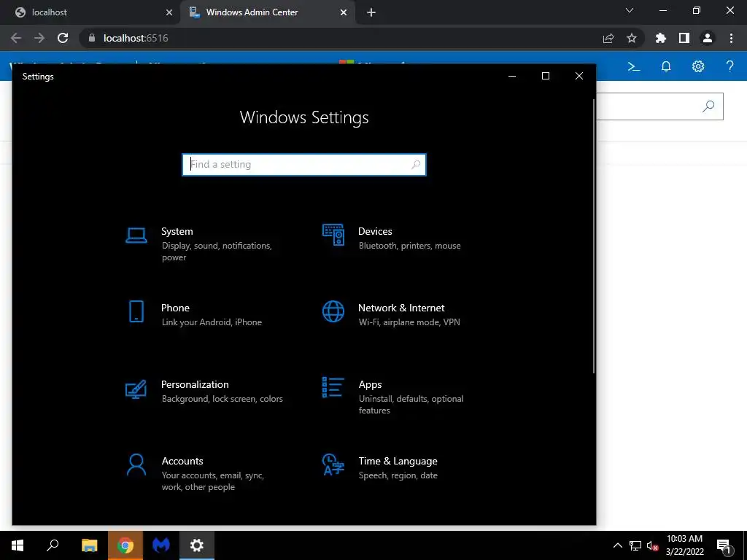Screen dimensions: 747x560
Task: Open System settings category
Action: (200, 244)
